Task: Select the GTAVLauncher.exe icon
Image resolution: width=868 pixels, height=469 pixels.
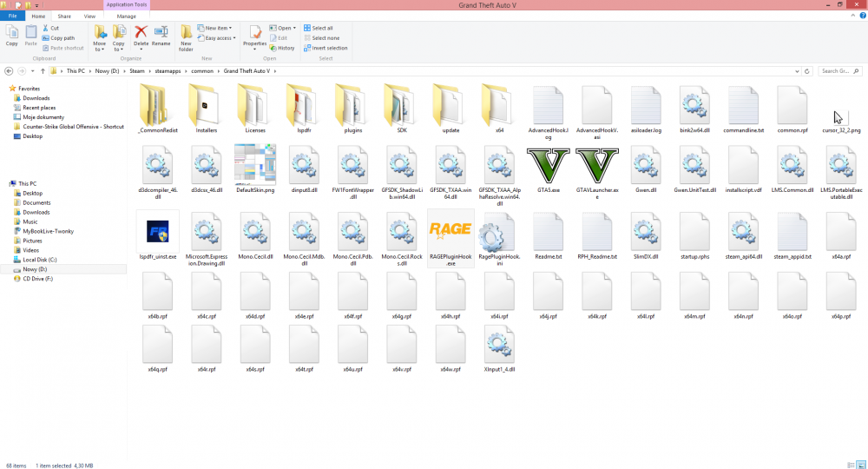Action: tap(597, 165)
